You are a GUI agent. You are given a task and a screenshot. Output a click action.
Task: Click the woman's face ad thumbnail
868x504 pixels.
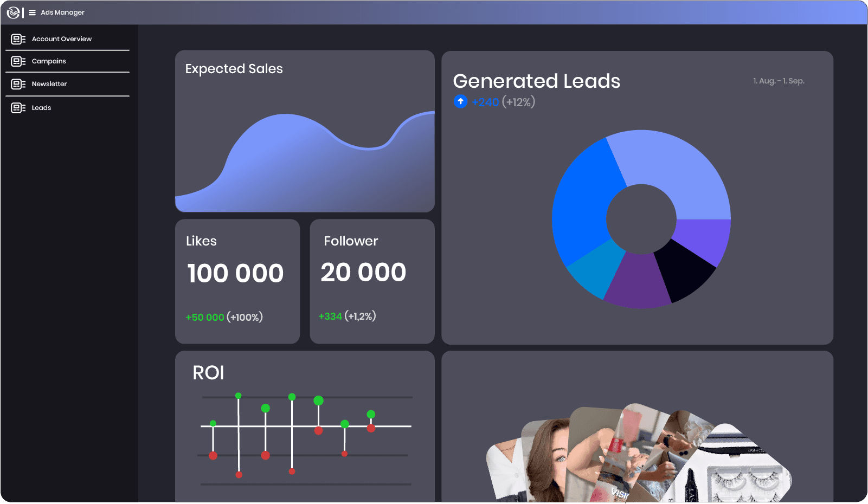(548, 461)
